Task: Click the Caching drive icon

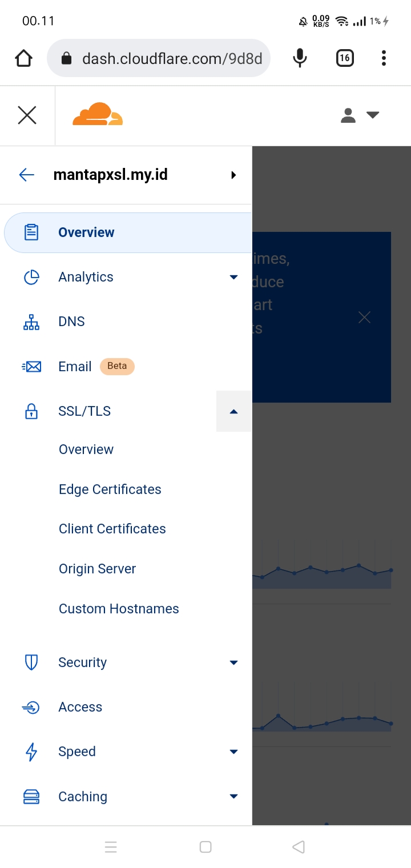Action: point(31,797)
